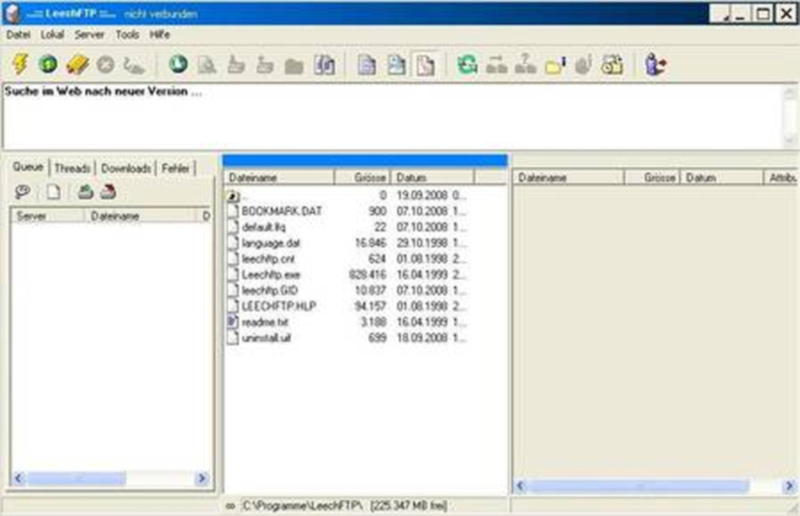
Task: Switch to the Fehler tab
Action: point(176,168)
